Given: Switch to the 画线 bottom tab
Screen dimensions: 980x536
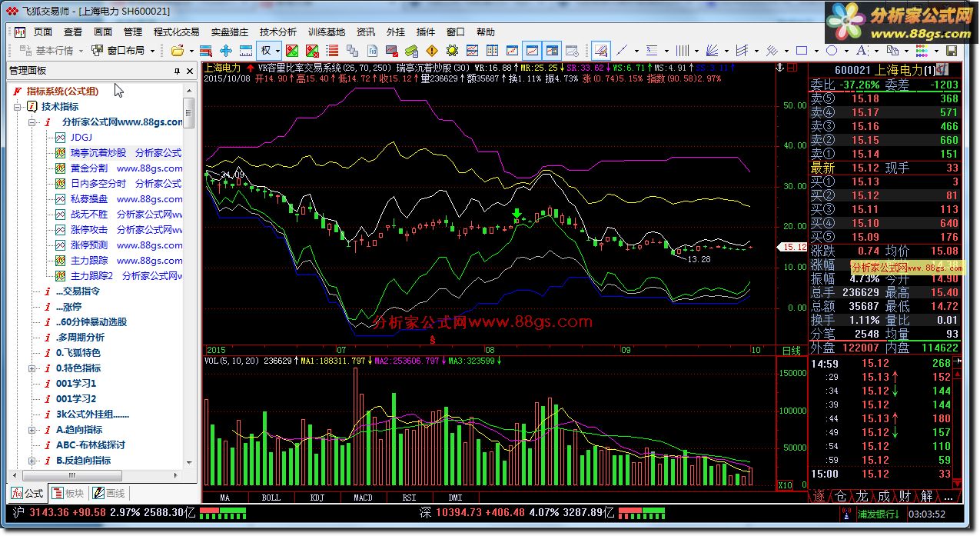Looking at the screenshot, I should click(108, 493).
